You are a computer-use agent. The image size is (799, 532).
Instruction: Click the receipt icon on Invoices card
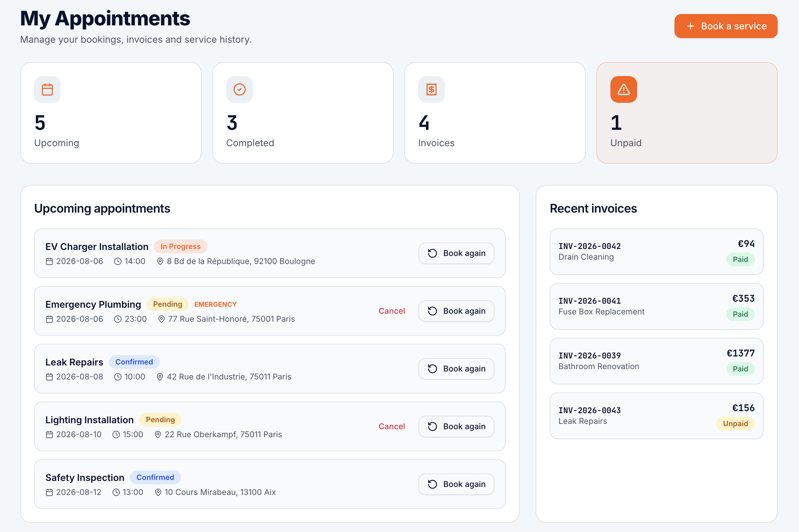click(432, 89)
